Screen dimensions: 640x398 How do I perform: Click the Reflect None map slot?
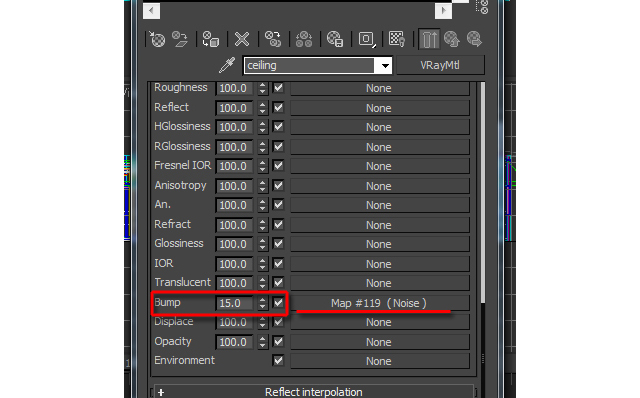[380, 108]
